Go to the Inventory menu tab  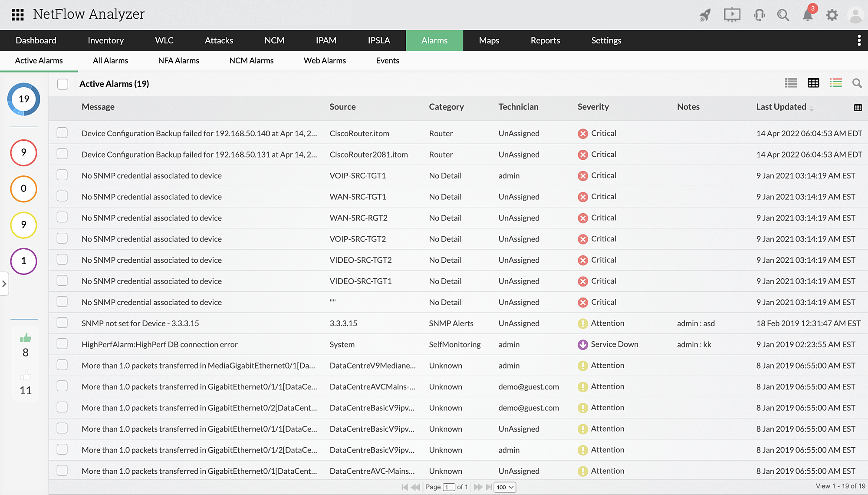pos(105,40)
